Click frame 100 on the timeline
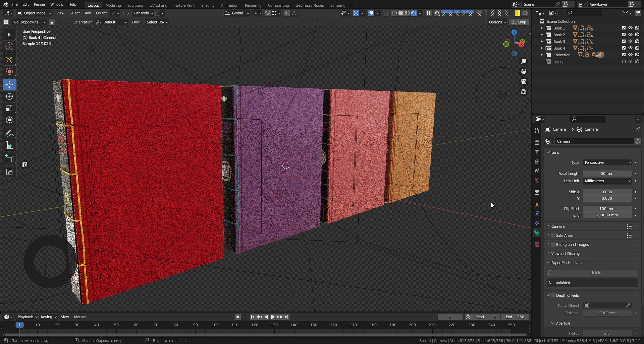644x344 pixels. click(215, 325)
